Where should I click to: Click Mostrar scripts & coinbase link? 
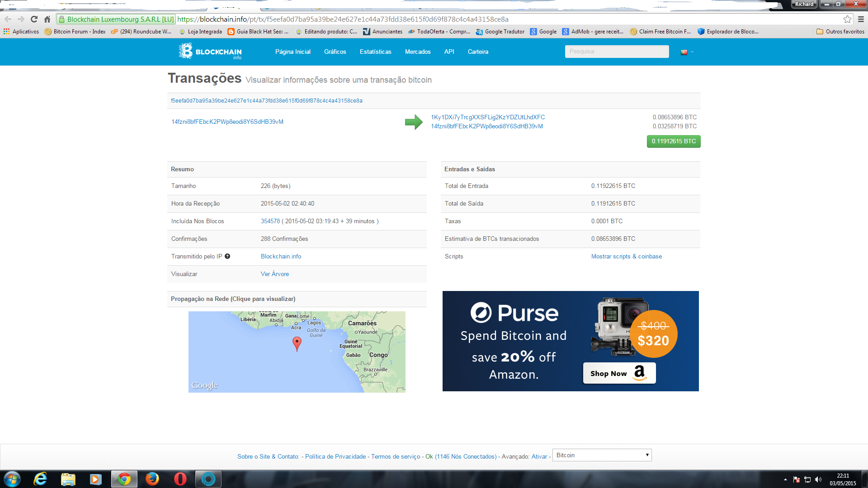626,256
